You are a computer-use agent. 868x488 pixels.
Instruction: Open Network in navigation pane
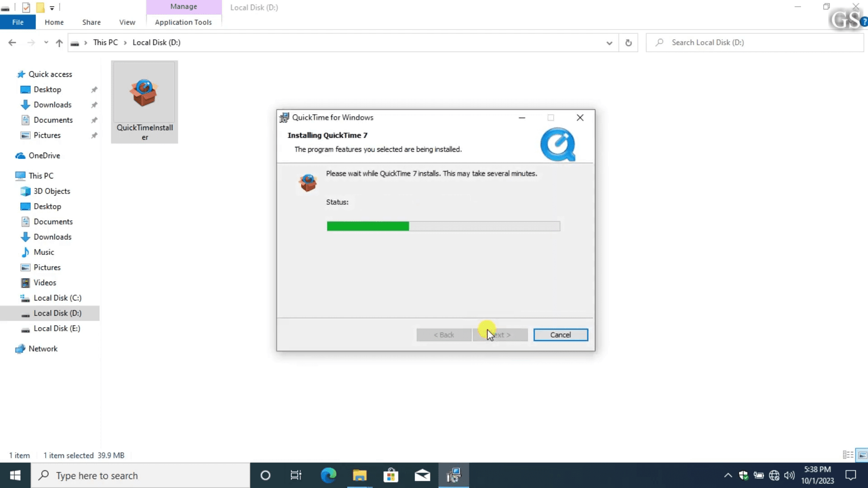click(43, 349)
